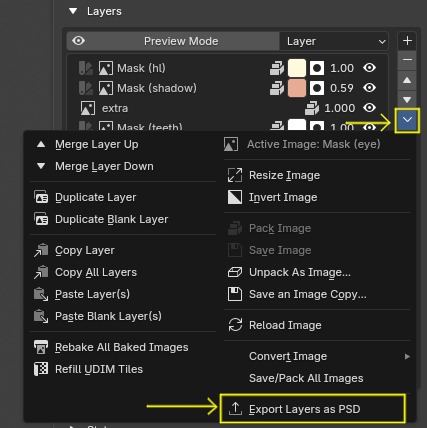Open the Layer preview type dropdown
Image resolution: width=427 pixels, height=428 pixels.
[334, 41]
